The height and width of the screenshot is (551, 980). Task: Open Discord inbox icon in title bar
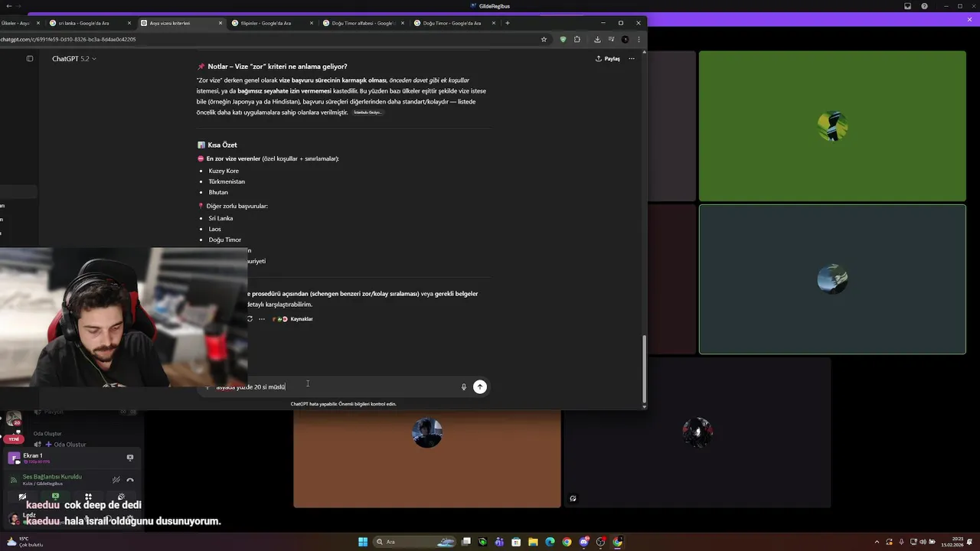click(x=908, y=6)
